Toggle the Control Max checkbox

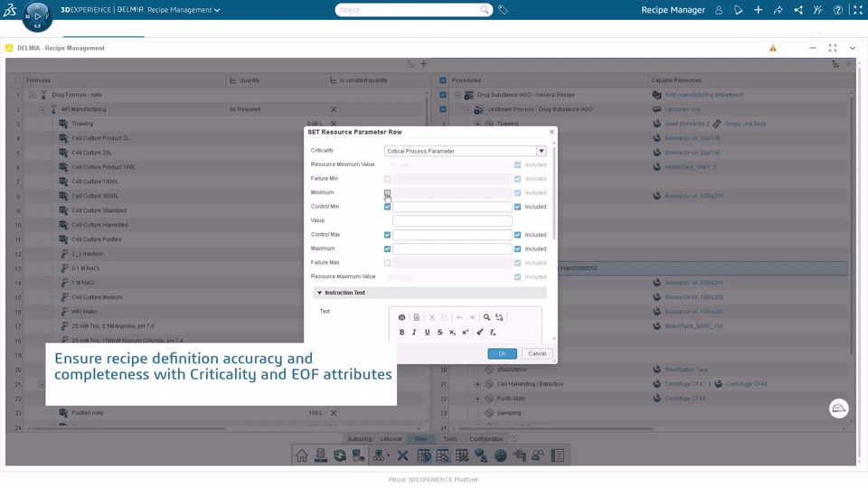click(x=388, y=235)
